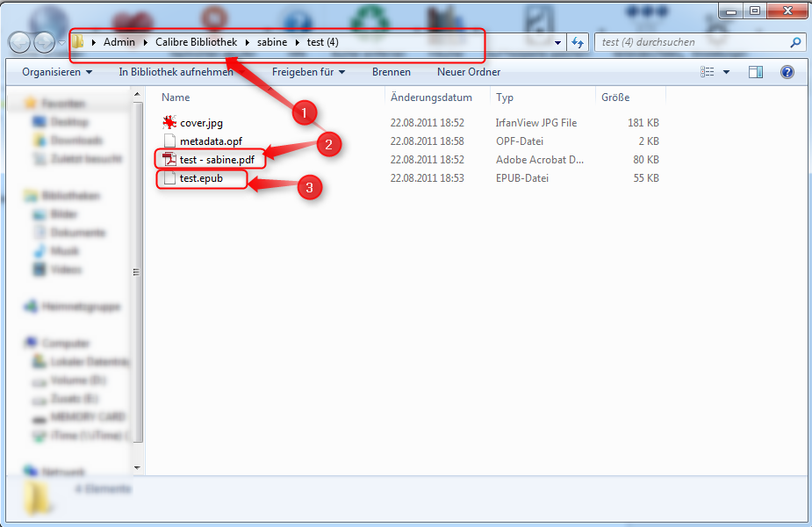This screenshot has height=527, width=812.
Task: Click the search magnifier icon
Action: tap(795, 42)
